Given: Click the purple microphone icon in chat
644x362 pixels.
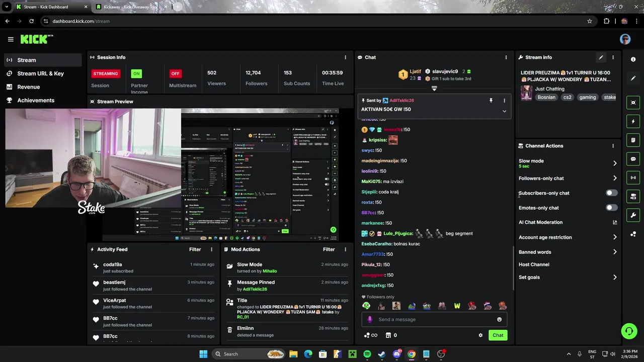Looking at the screenshot, I should click(x=370, y=319).
